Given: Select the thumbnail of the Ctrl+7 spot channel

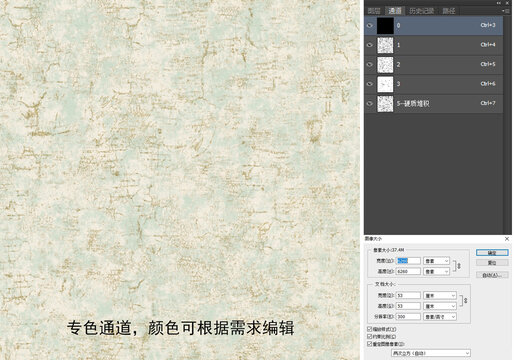Looking at the screenshot, I should coord(385,104).
